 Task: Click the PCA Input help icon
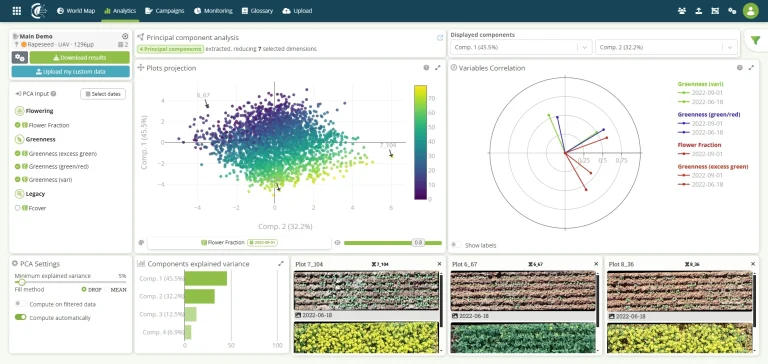53,94
